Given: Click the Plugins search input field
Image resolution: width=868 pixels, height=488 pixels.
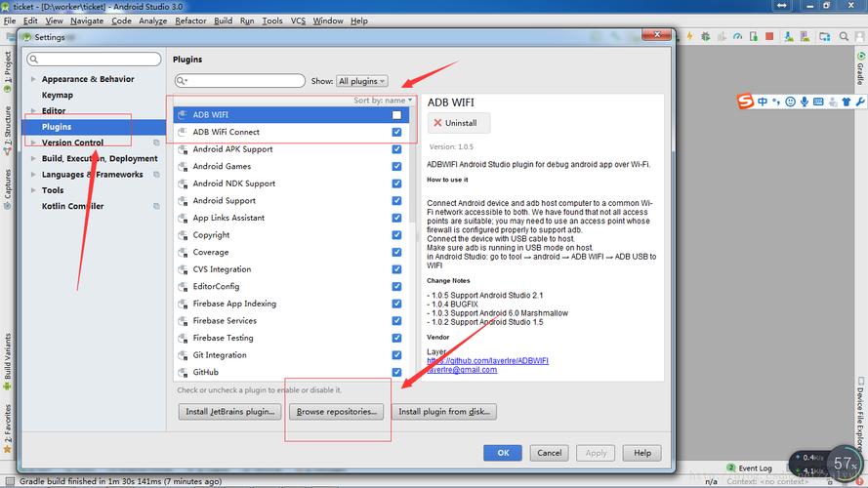Looking at the screenshot, I should tap(239, 81).
